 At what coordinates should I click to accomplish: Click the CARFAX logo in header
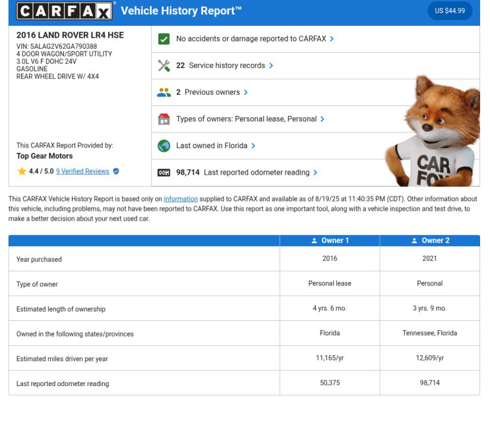point(64,11)
